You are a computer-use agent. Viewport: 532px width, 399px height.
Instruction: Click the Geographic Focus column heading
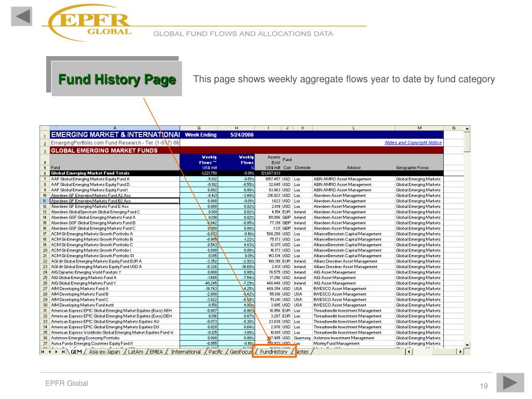412,168
